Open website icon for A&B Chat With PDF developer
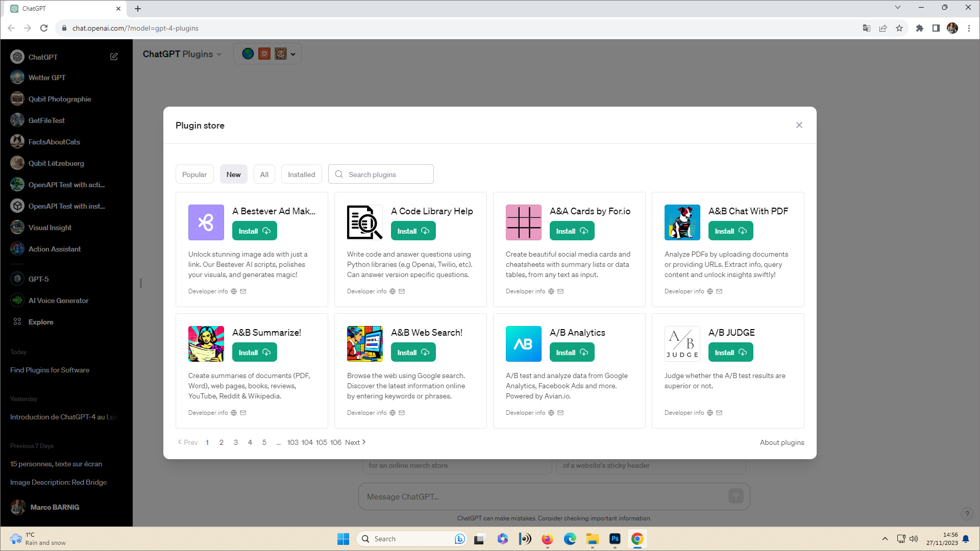Screen dimensions: 980x551 (710, 291)
